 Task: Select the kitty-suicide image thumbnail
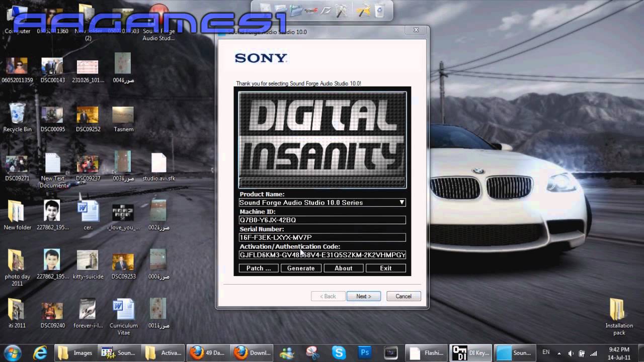[x=88, y=264]
